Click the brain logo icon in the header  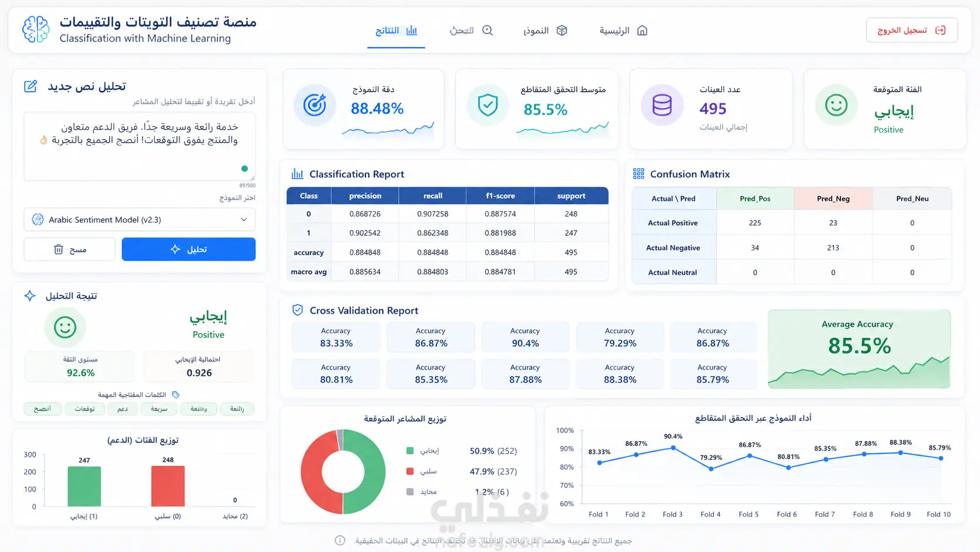(x=36, y=29)
